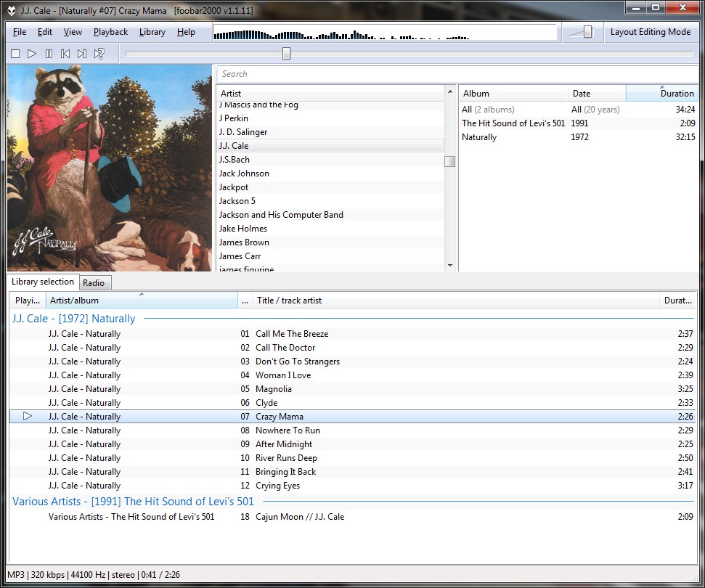Switch to the Radio tab
Image resolution: width=705 pixels, height=588 pixels.
pos(93,282)
